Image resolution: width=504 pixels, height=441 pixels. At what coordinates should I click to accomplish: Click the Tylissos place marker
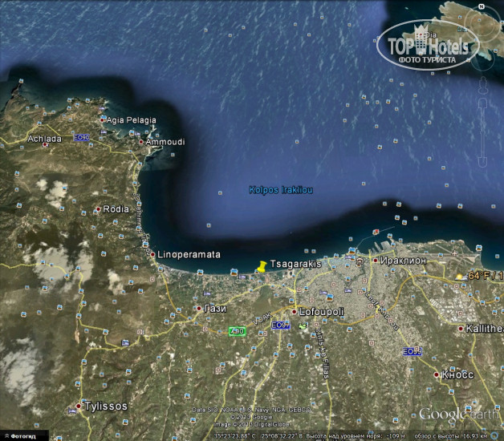tap(79, 406)
